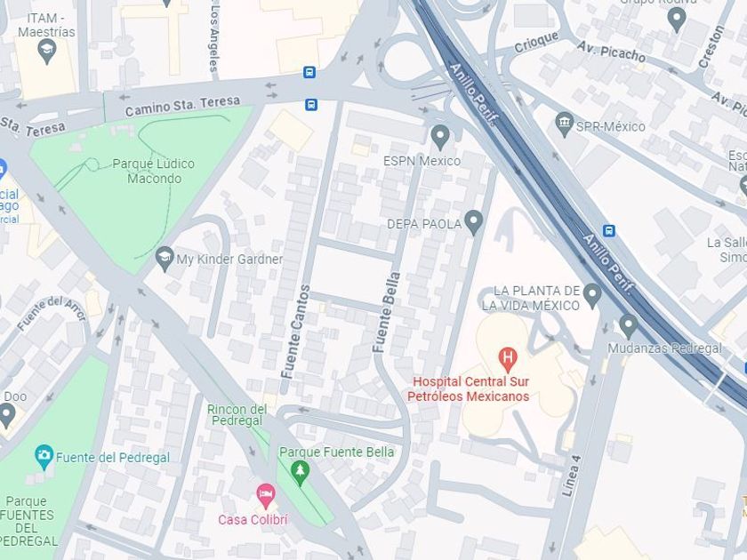The image size is (747, 560).
Task: Click the lower Camino Sta. Teresa bus stop
Action: point(311,104)
